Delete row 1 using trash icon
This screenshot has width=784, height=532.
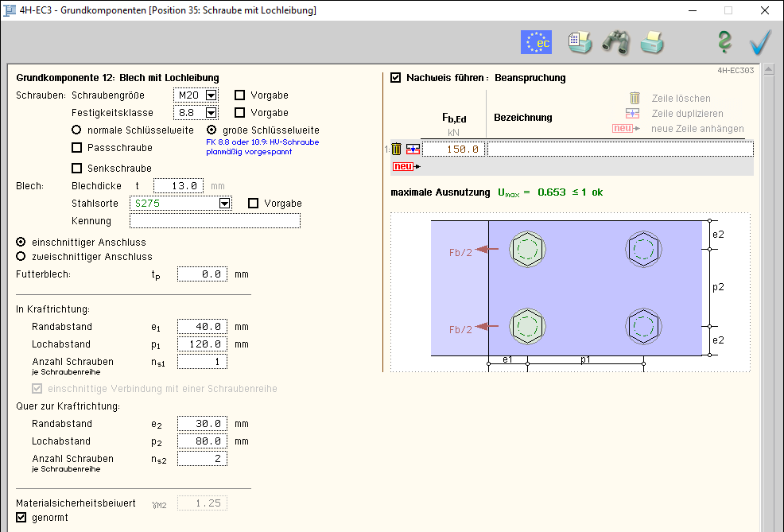tap(397, 149)
